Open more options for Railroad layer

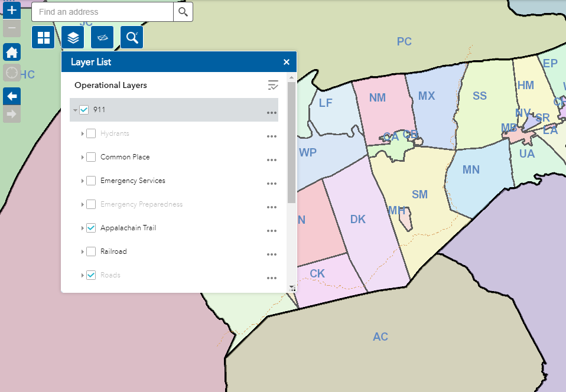[x=271, y=254]
